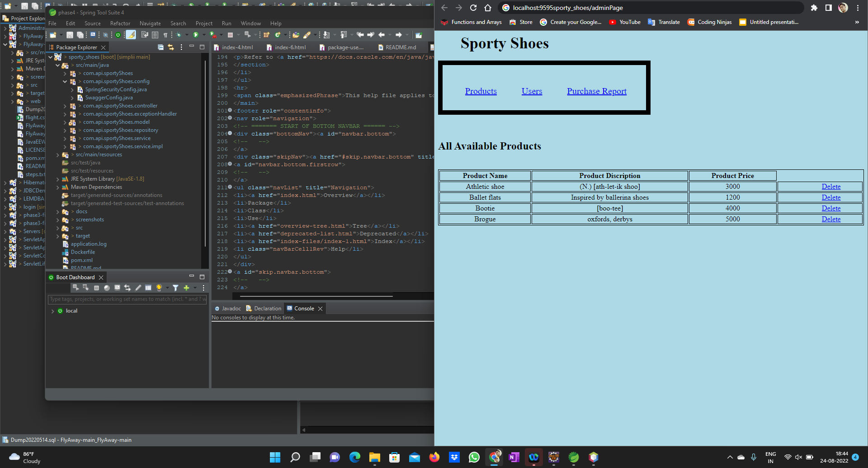
Task: Collapse All in Package Explorer toolbar
Action: click(x=161, y=47)
